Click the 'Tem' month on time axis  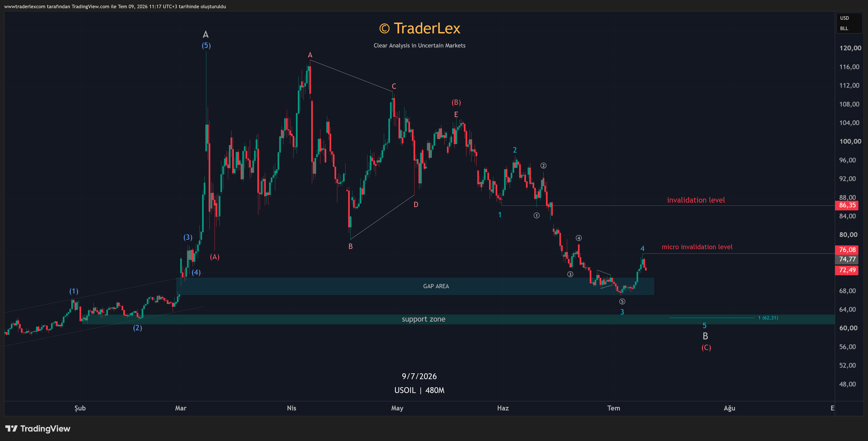[613, 408]
